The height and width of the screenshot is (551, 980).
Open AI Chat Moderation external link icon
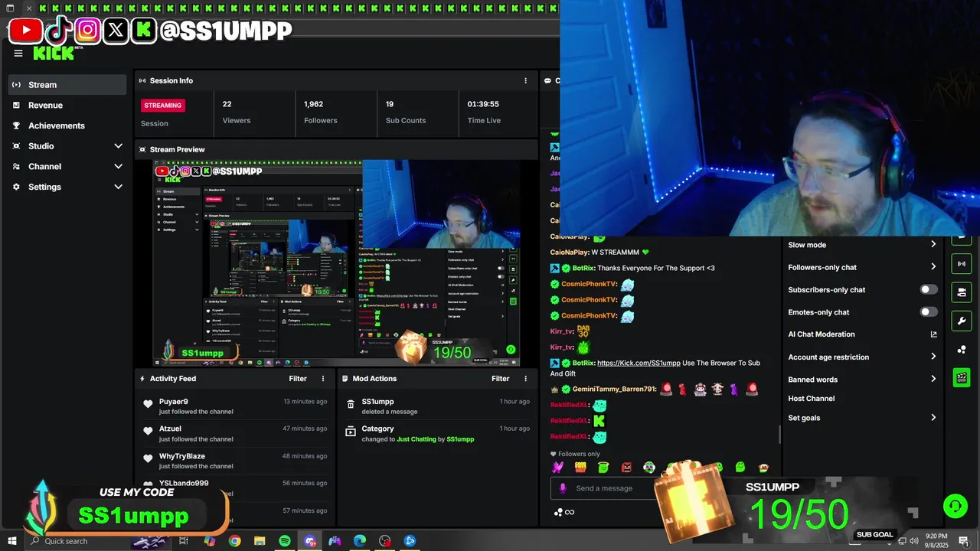(x=933, y=334)
